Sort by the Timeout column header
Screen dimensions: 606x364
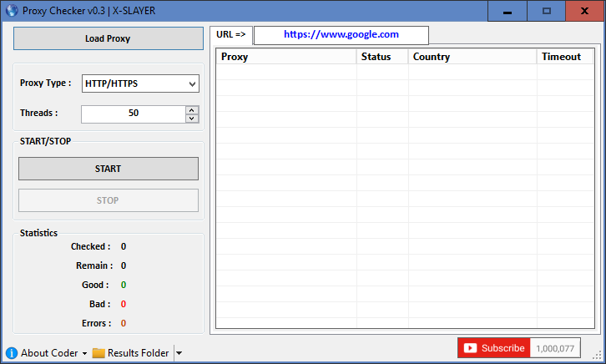pos(565,57)
